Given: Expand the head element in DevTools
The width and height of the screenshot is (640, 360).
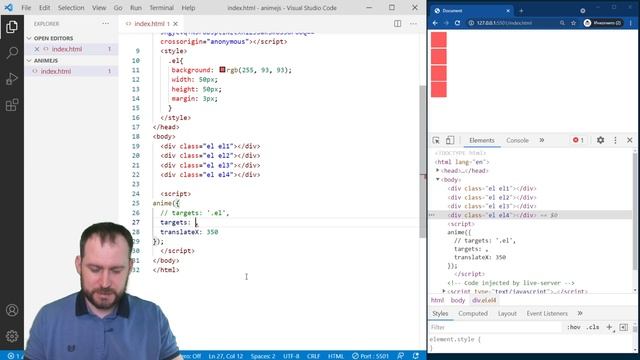Looking at the screenshot, I should [438, 171].
